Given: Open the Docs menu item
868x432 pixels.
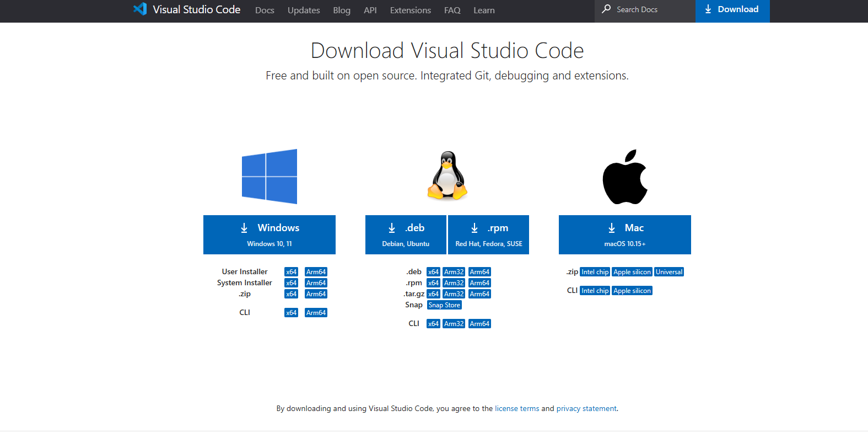Looking at the screenshot, I should [x=265, y=10].
